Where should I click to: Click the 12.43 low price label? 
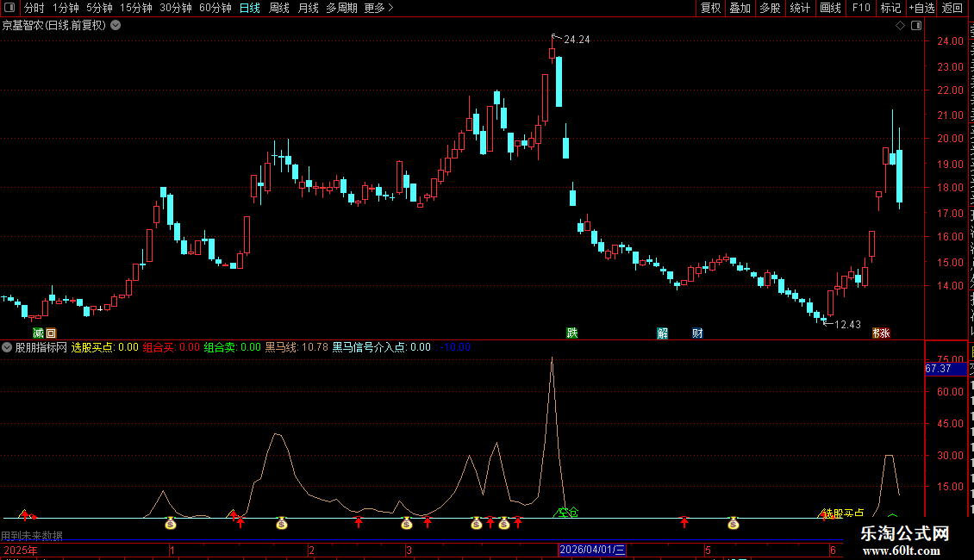pos(847,325)
